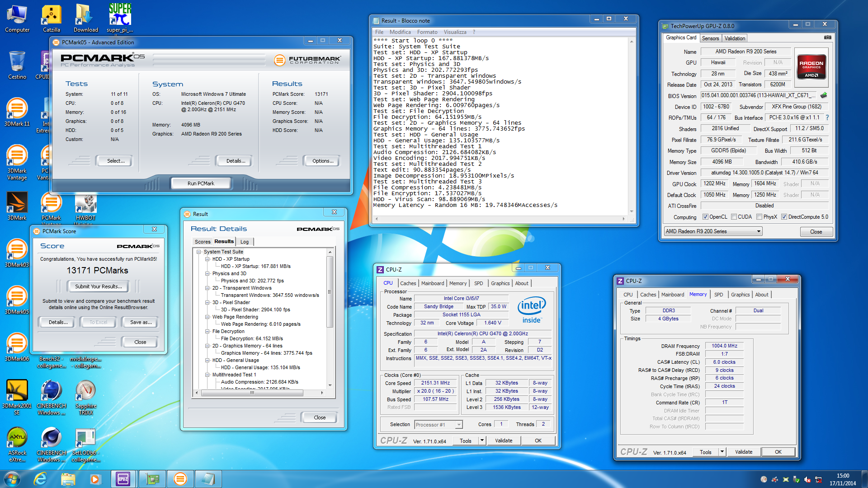Viewport: 868px width, 488px height.
Task: Open CINEBENCH Windows shortcut next to 3DMark2001 SE
Action: point(51,398)
